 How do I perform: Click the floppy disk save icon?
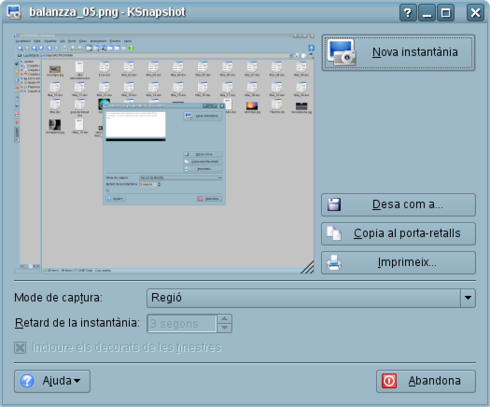334,205
